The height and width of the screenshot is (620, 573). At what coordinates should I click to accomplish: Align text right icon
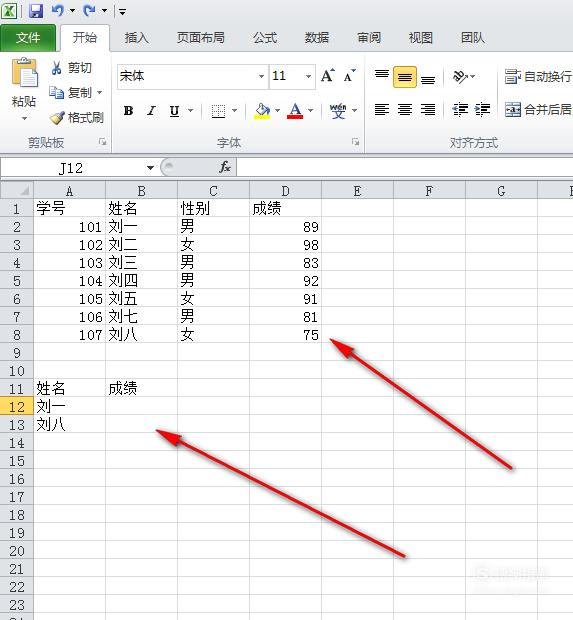[x=428, y=109]
